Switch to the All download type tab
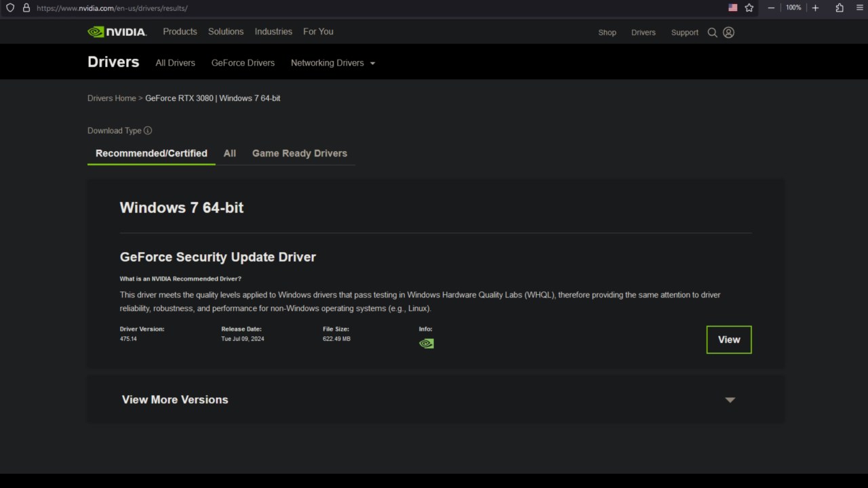This screenshot has width=868, height=488. 230,153
